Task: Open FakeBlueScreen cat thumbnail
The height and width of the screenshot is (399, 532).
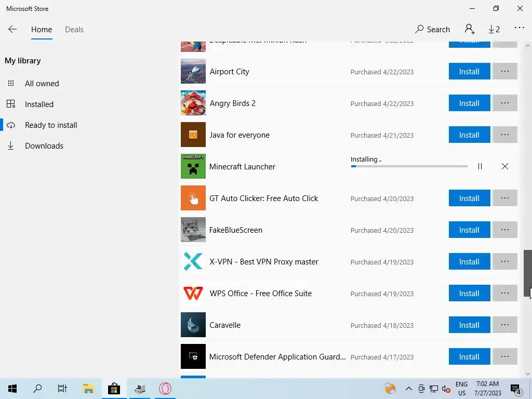Action: point(193,230)
